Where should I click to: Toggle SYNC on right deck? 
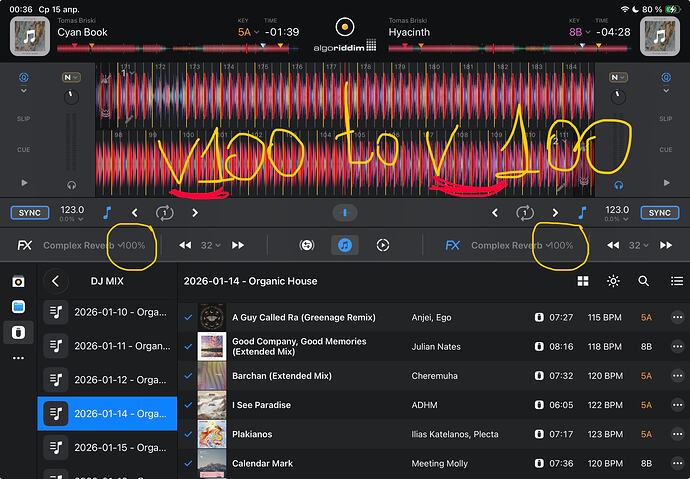coord(660,213)
